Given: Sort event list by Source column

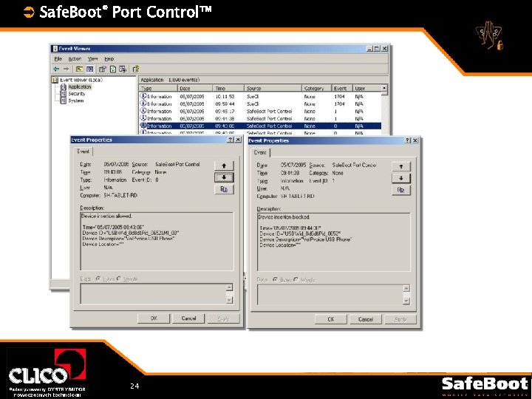Looking at the screenshot, I should (x=273, y=88).
